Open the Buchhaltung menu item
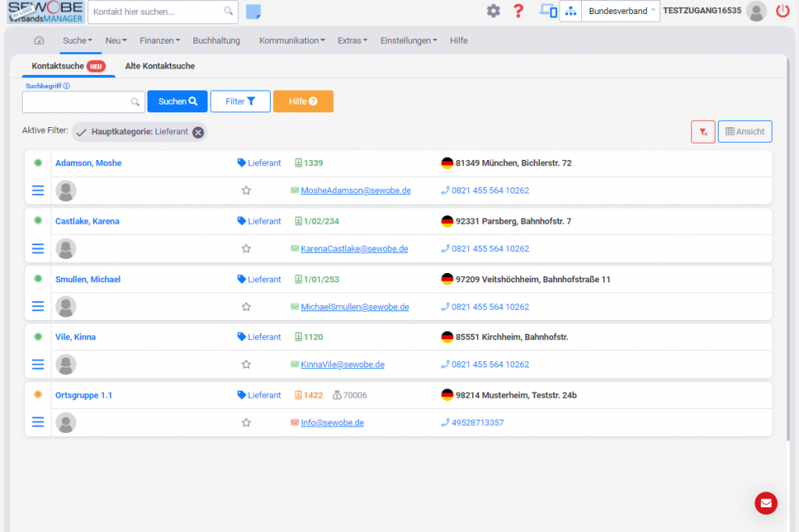The image size is (799, 532). click(216, 41)
